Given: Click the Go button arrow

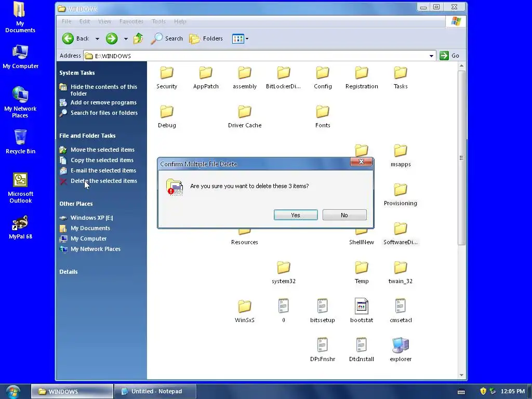Looking at the screenshot, I should coord(444,56).
